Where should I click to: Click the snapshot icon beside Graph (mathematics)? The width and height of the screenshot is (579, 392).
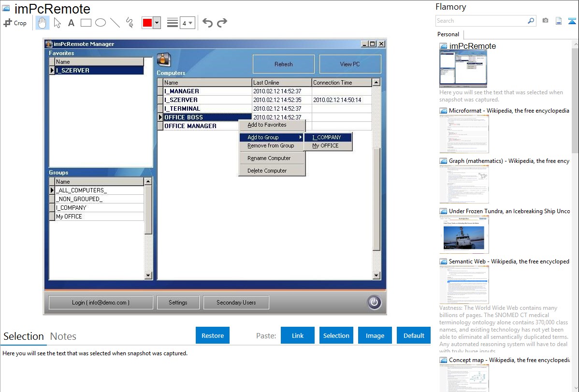443,161
